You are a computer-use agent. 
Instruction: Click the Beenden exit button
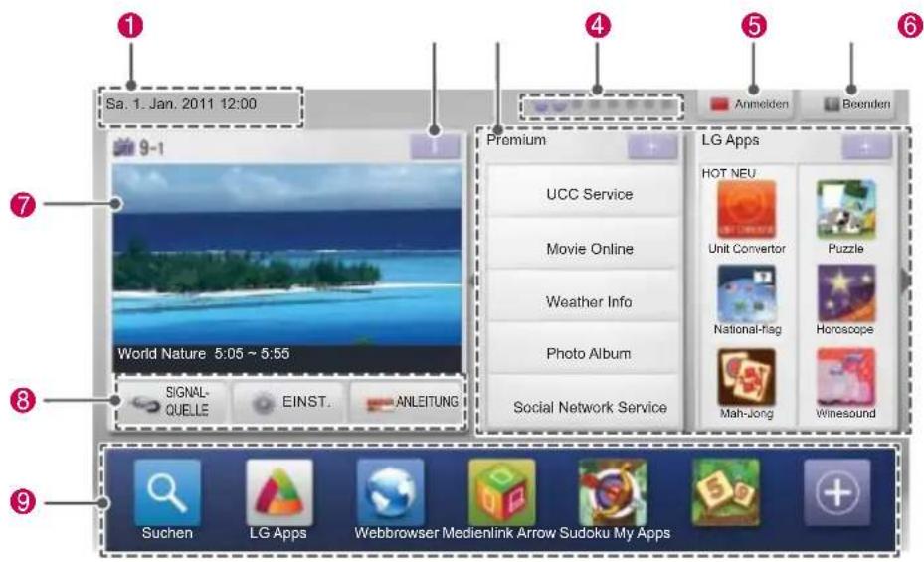click(x=849, y=104)
